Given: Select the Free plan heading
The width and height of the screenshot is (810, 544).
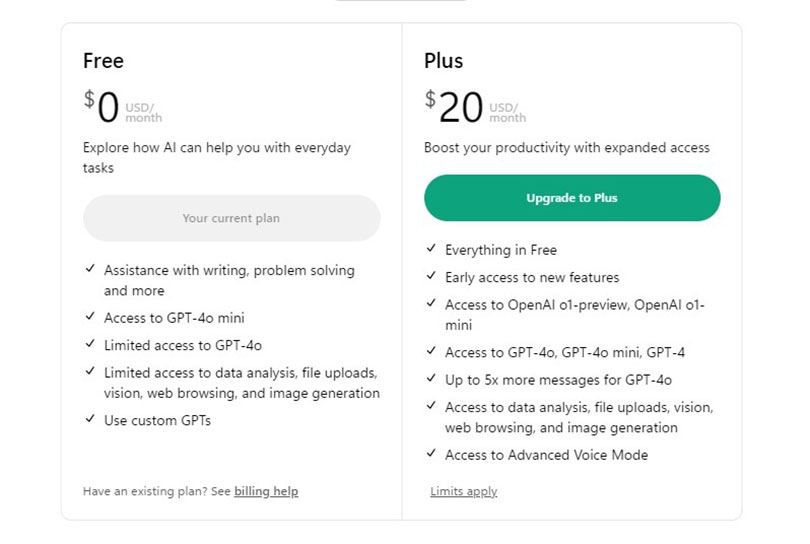Looking at the screenshot, I should 103,61.
